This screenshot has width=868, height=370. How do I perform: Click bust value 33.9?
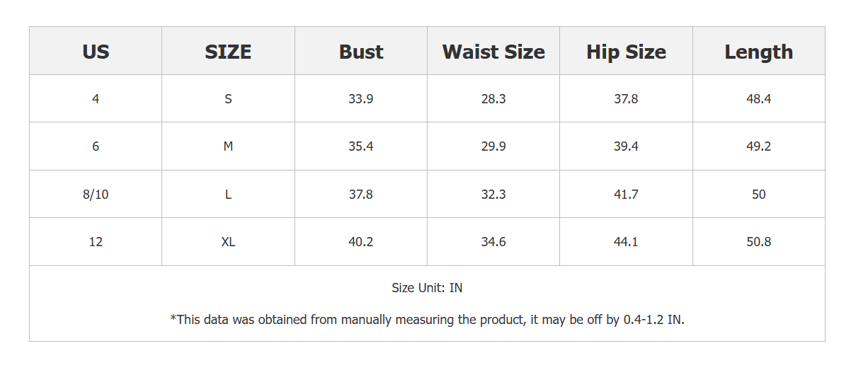click(361, 99)
